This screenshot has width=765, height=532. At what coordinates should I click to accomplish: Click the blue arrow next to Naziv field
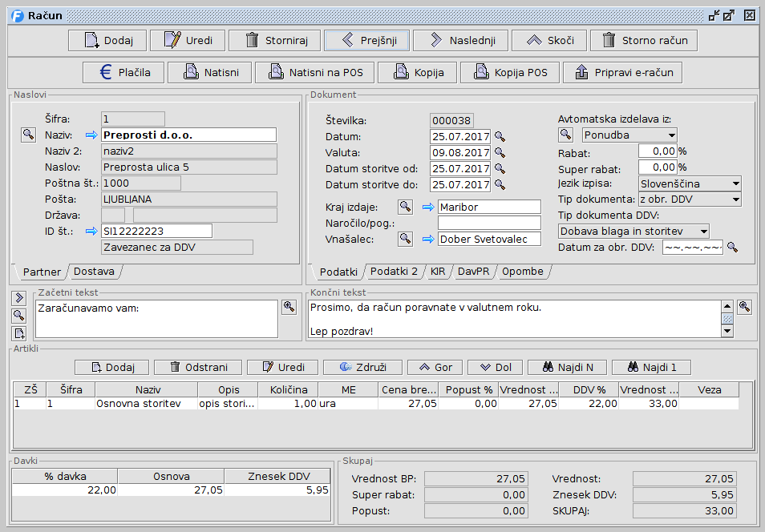coord(91,135)
